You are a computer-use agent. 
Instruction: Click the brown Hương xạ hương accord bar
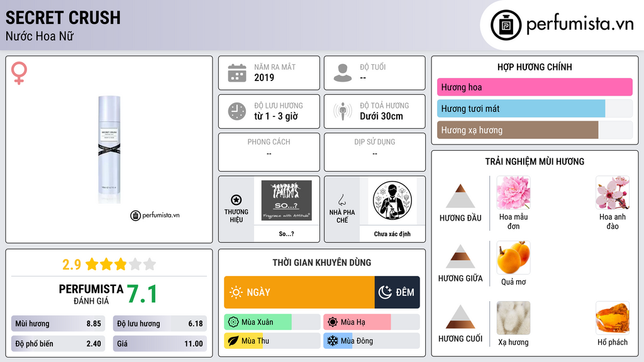point(518,130)
